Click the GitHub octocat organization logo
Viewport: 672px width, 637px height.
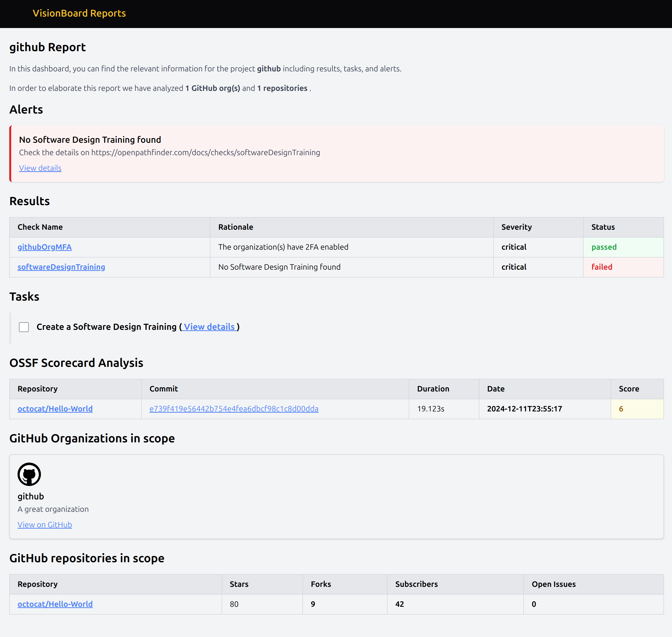click(29, 474)
